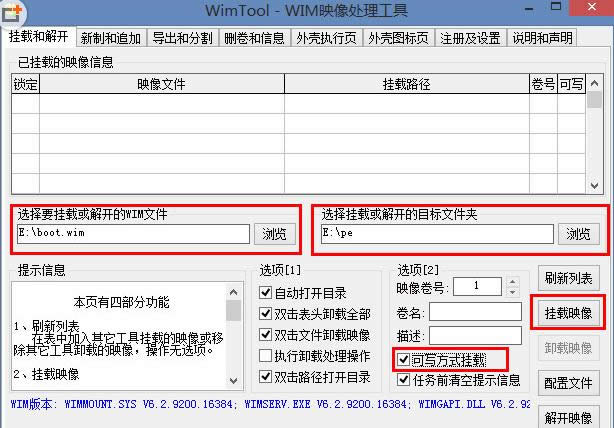Switch to the 挂载和解开 tab
The width and height of the screenshot is (614, 428).
[39, 36]
